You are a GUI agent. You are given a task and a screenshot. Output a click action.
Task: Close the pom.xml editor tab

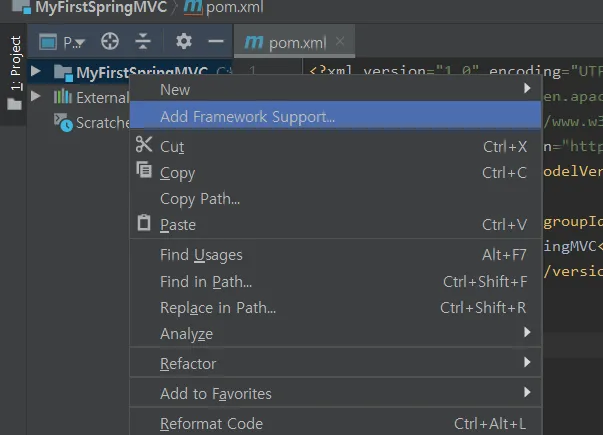(x=341, y=42)
